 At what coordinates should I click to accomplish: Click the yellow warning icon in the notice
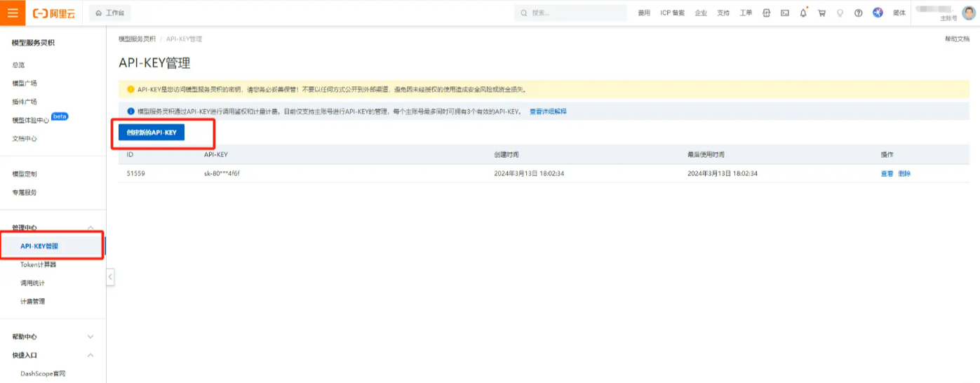pos(130,89)
